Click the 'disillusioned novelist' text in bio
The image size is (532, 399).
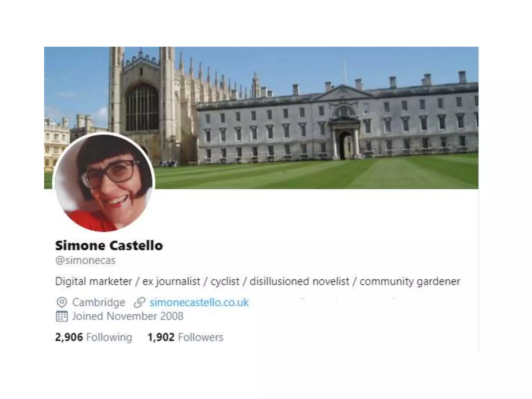click(300, 282)
